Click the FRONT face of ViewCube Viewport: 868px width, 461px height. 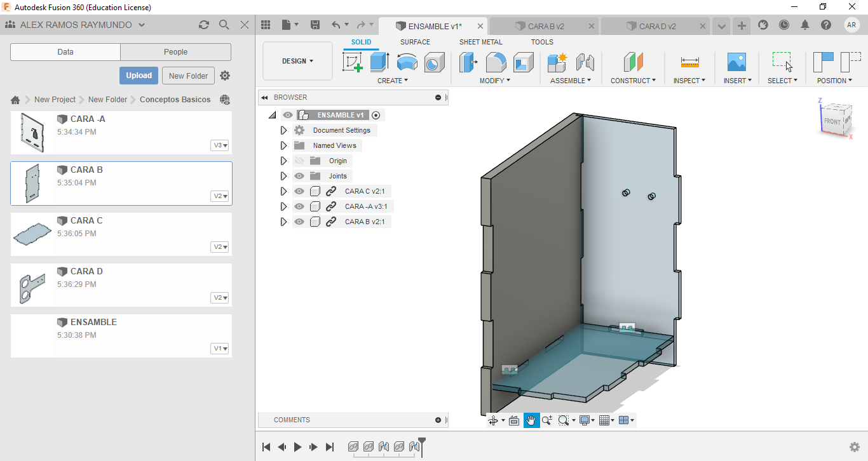click(x=832, y=121)
